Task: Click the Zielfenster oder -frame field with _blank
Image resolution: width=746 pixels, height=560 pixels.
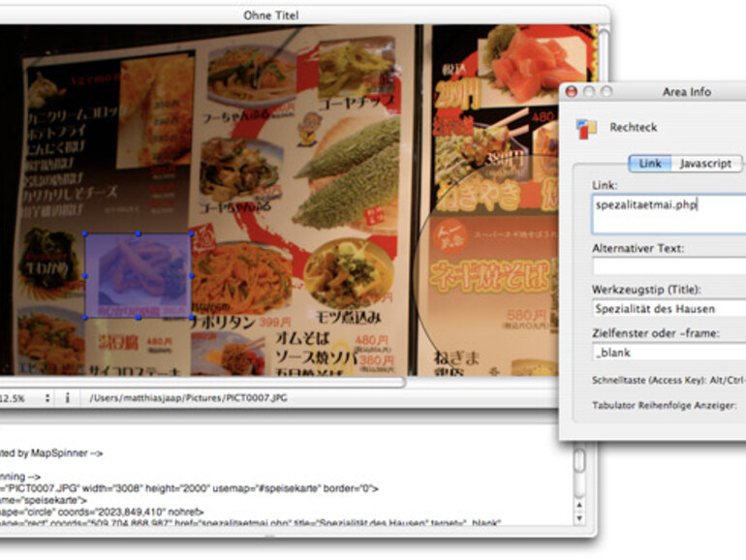Action: click(x=669, y=353)
